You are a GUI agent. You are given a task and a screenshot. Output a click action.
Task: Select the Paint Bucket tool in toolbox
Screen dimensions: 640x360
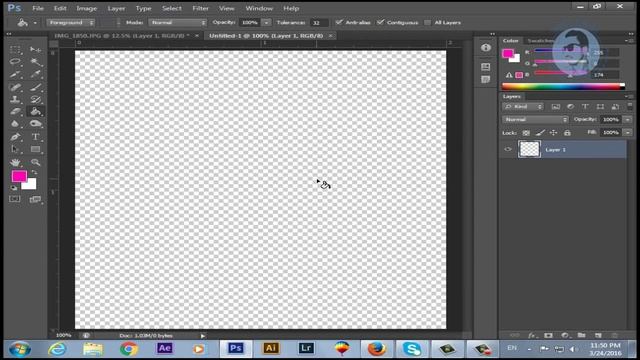point(36,111)
